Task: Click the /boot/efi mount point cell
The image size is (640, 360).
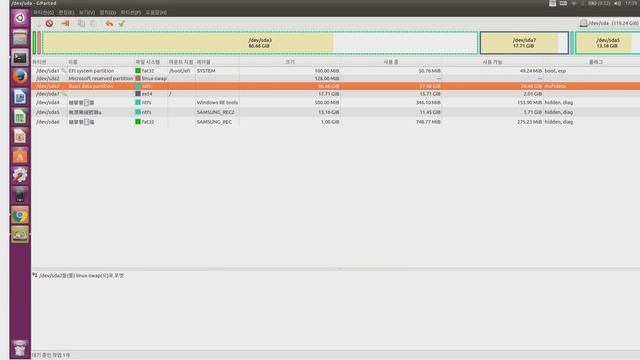Action: [180, 71]
